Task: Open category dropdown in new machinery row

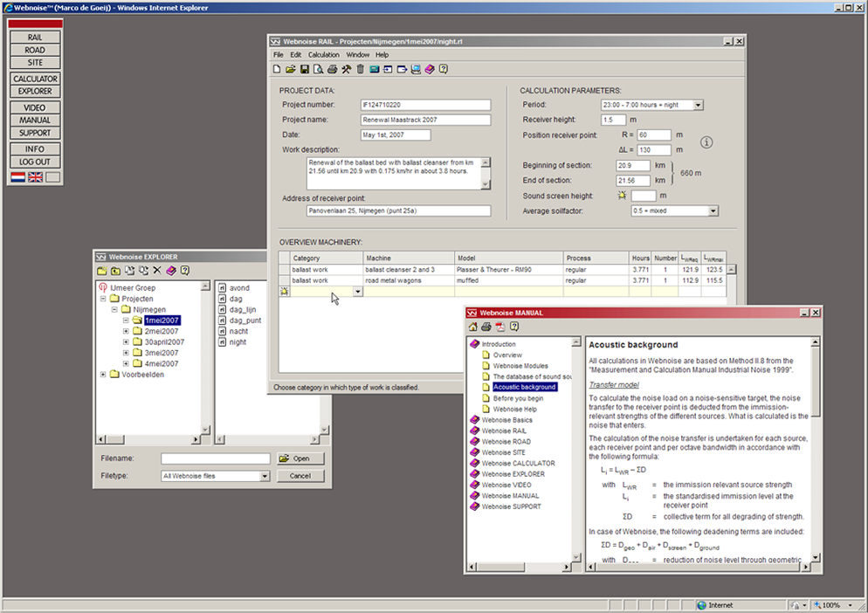Action: click(x=358, y=292)
